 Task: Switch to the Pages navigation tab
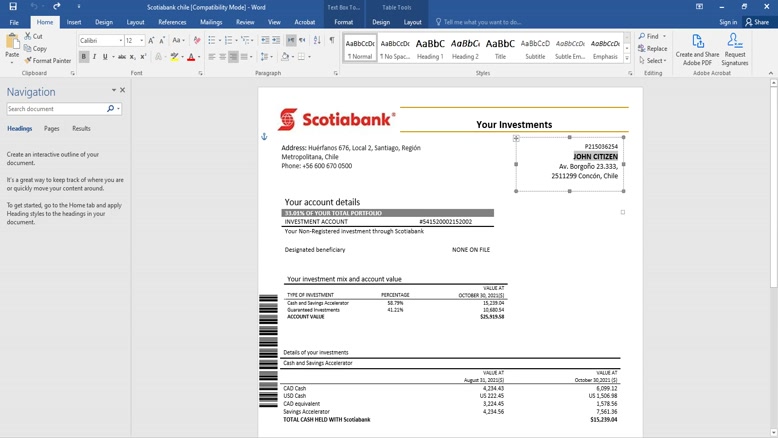(51, 129)
